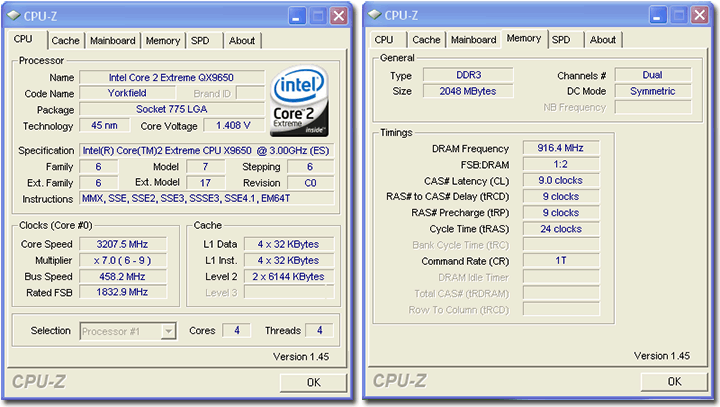Click the memory Size 2048 MBytes field

tap(468, 91)
